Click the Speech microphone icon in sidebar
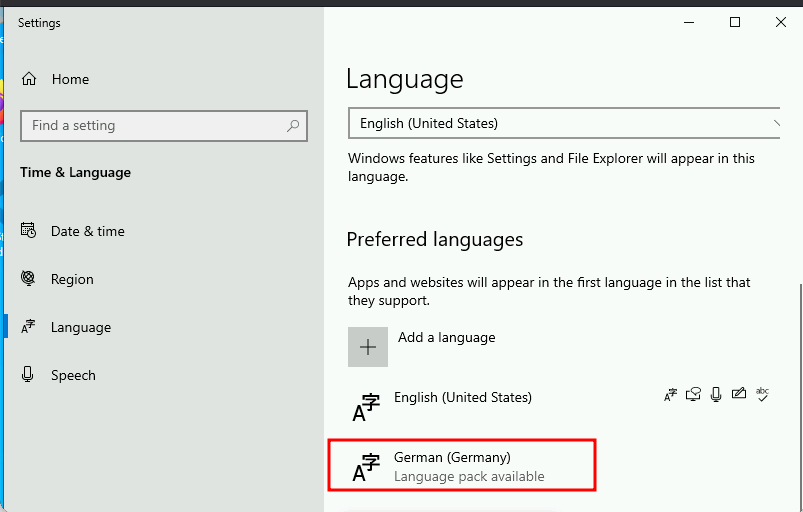Screen dimensions: 803x512 click(x=28, y=374)
